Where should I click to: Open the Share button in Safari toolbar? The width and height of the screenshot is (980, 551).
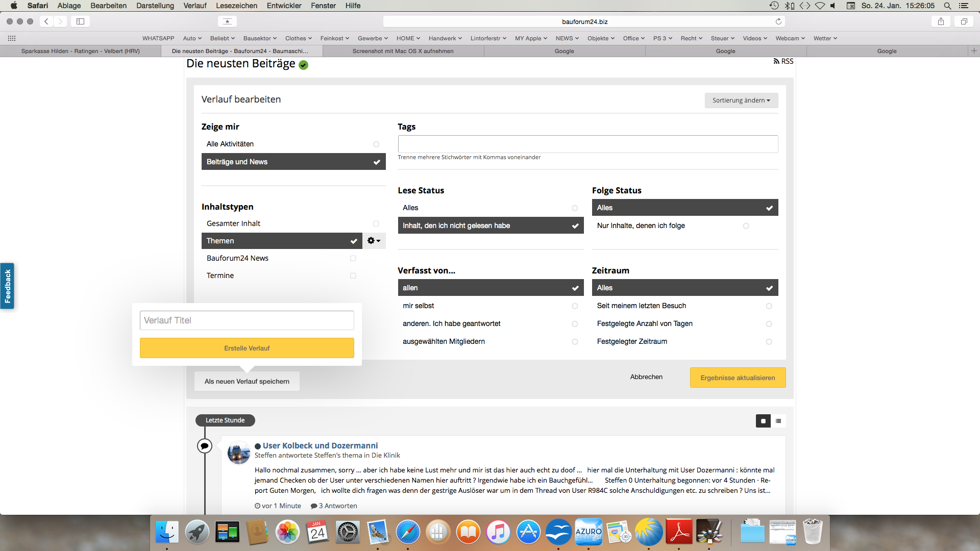click(941, 21)
